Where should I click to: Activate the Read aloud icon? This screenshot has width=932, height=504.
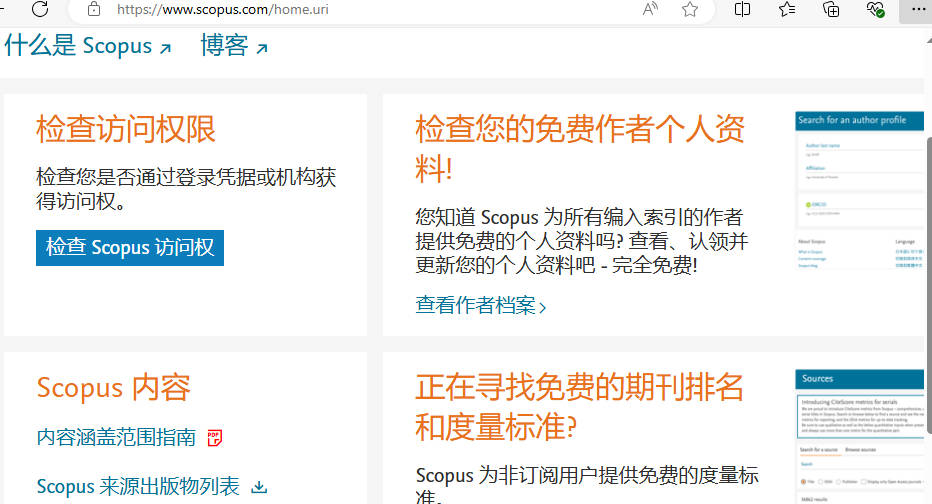pyautogui.click(x=650, y=9)
